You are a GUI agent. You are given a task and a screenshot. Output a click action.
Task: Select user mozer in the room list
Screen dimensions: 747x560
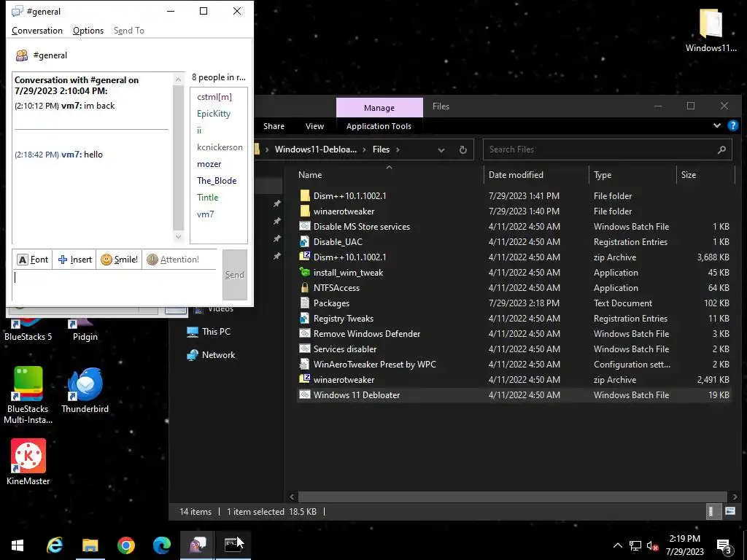click(209, 164)
